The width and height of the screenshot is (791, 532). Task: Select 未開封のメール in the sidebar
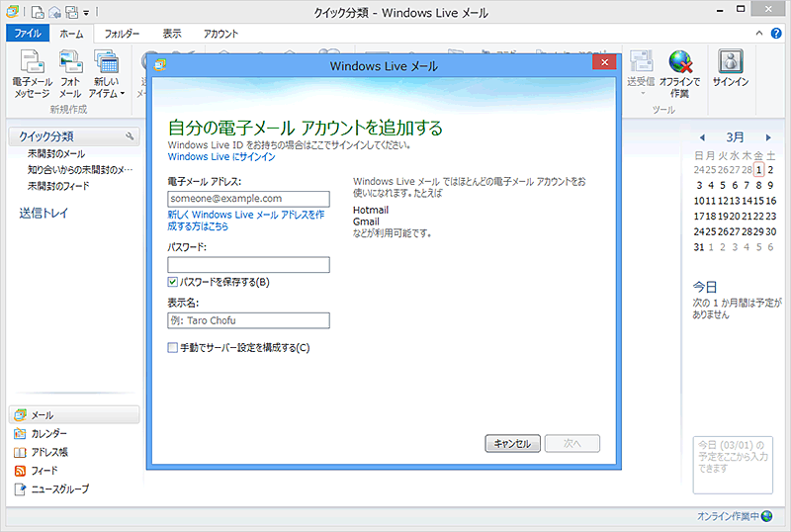pyautogui.click(x=56, y=154)
